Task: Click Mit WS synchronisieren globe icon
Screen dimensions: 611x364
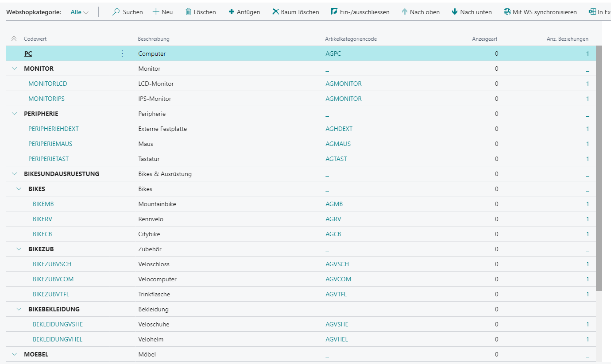Action: [507, 12]
